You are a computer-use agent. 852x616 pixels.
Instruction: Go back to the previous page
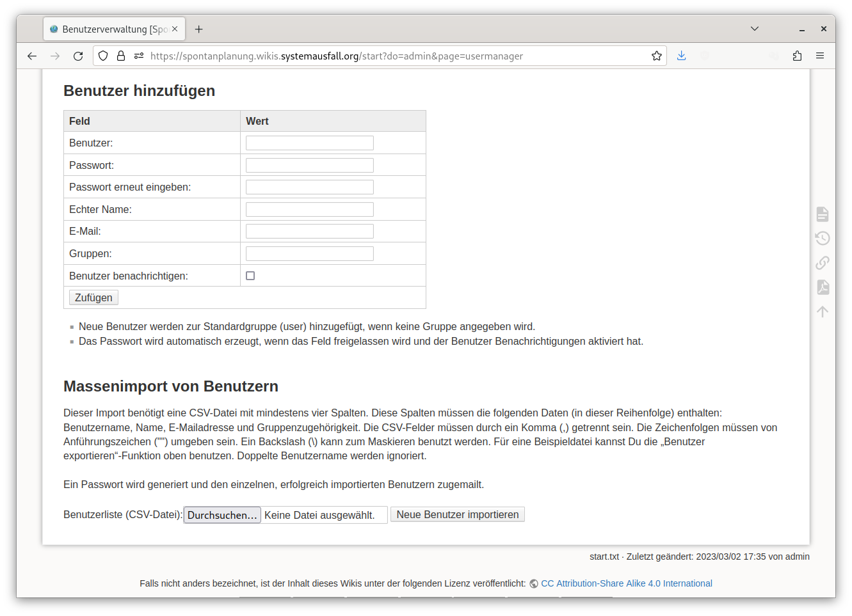pos(32,56)
